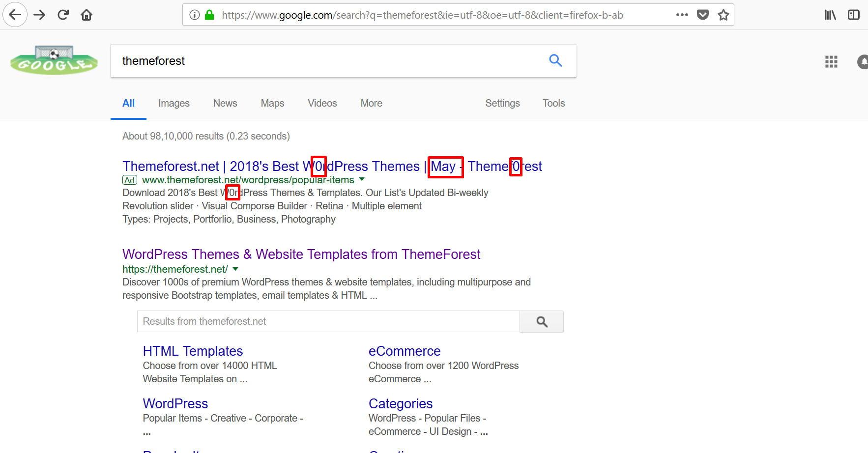Open the WordPress sitelink
868x453 pixels.
click(175, 403)
